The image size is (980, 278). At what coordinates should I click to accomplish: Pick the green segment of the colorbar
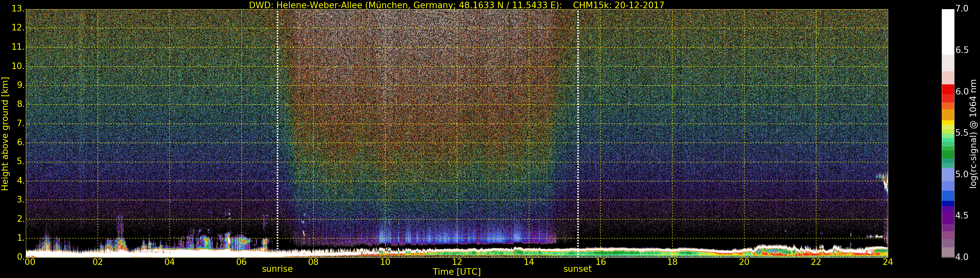[x=948, y=154]
